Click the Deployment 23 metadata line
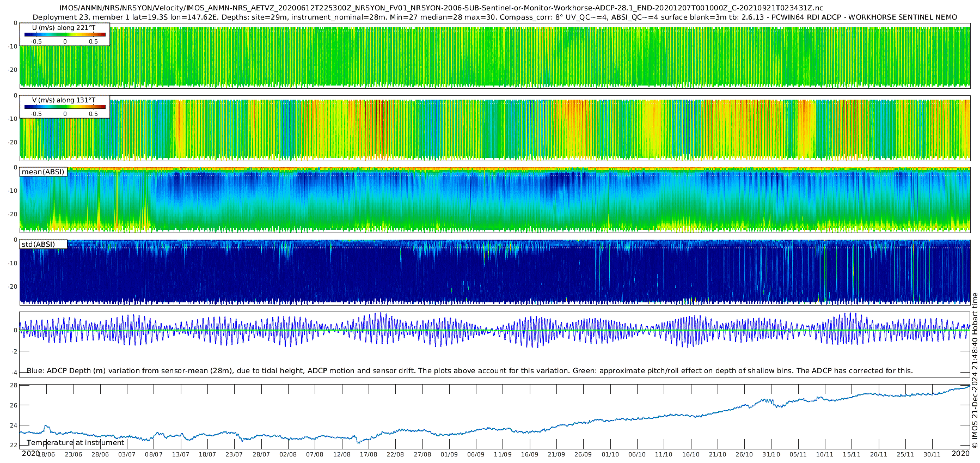 pyautogui.click(x=494, y=17)
